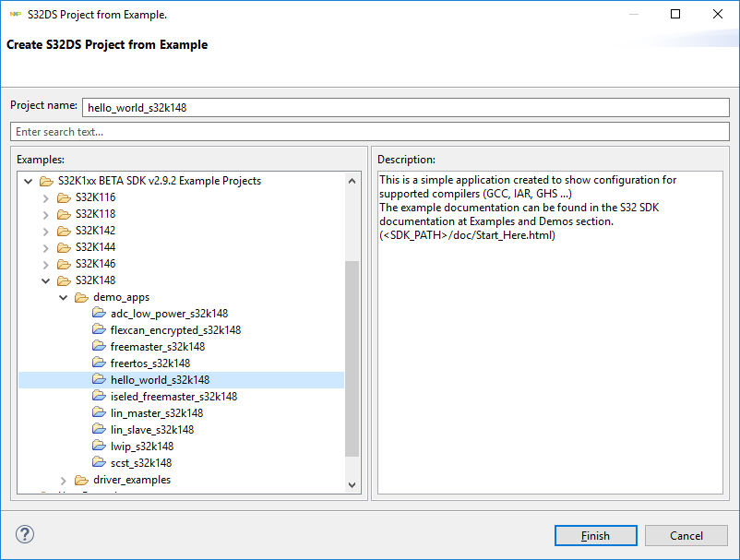Select scst_s32k148 example
740x560 pixels.
(x=141, y=463)
